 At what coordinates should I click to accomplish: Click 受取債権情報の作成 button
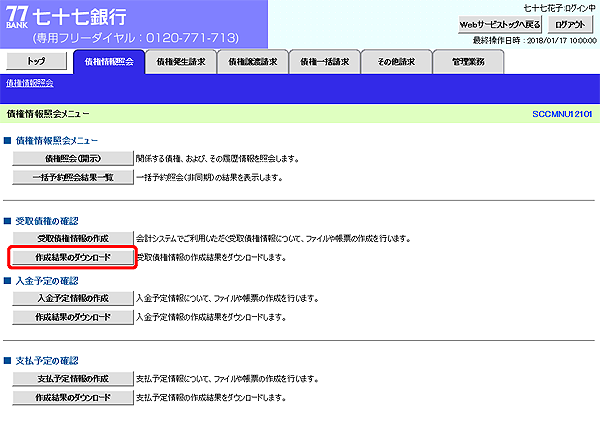pyautogui.click(x=73, y=238)
